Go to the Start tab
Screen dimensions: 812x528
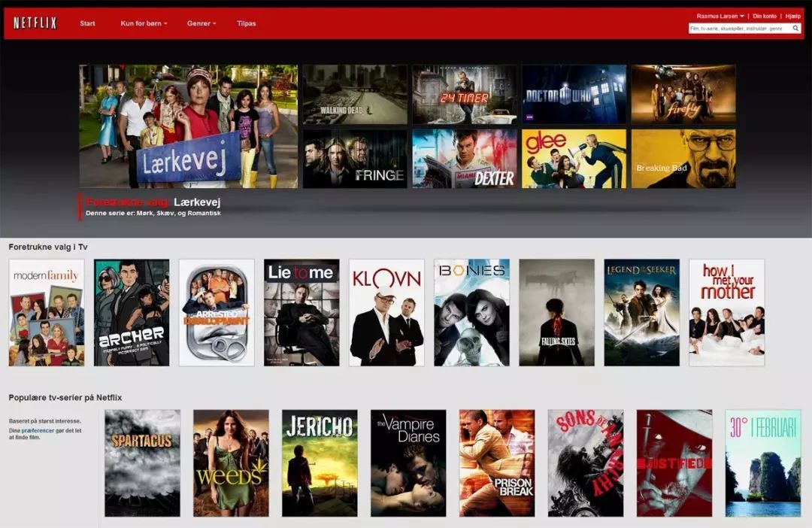point(87,23)
